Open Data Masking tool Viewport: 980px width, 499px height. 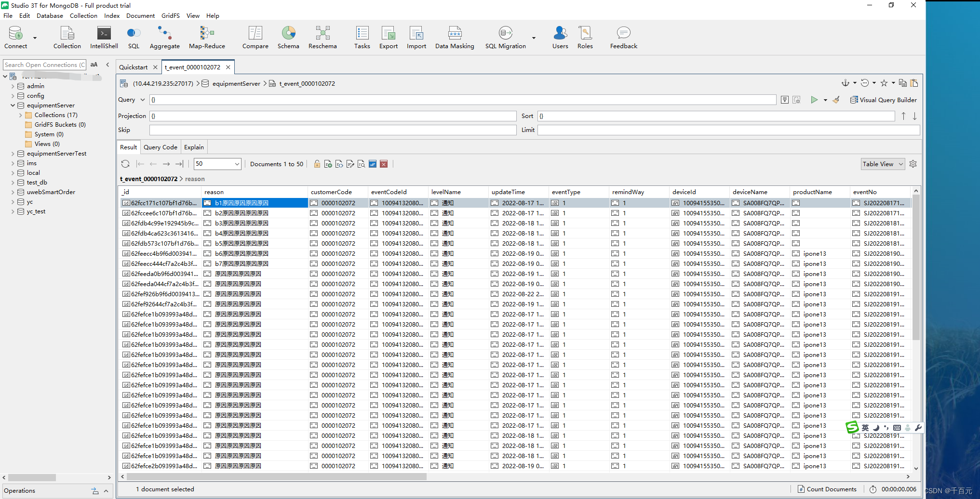pos(455,38)
